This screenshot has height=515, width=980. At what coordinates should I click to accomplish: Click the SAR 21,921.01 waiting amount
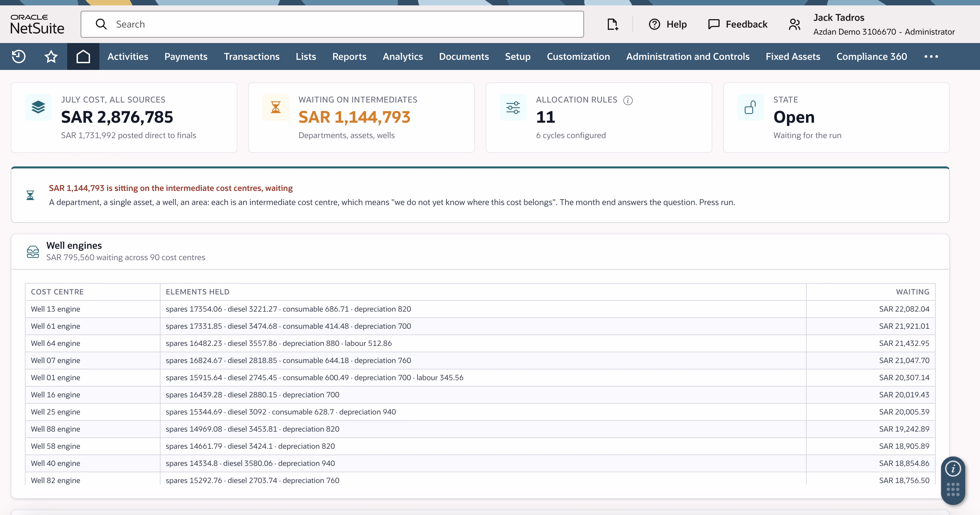(904, 326)
